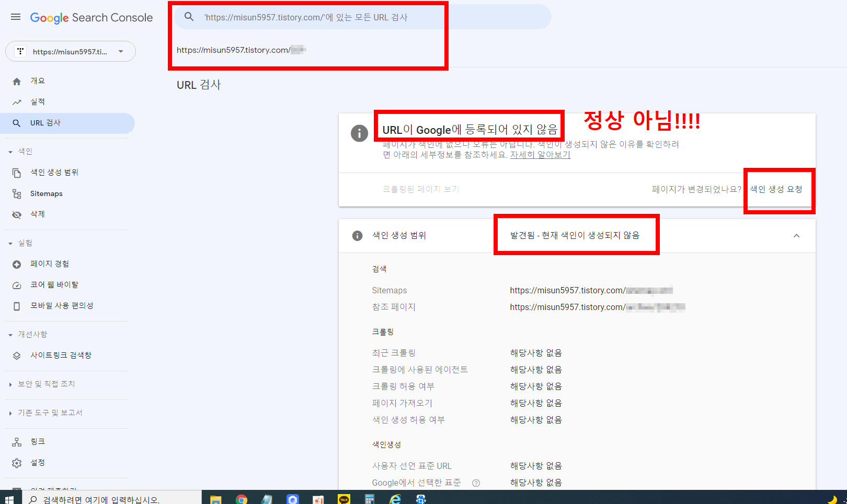The image size is (847, 504).
Task: Open the 실적 performance menu item
Action: click(x=38, y=101)
